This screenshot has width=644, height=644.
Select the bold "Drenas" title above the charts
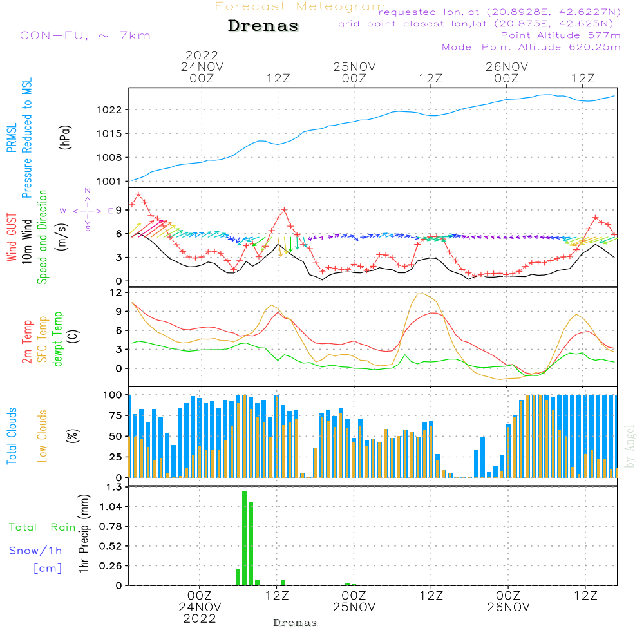263,26
